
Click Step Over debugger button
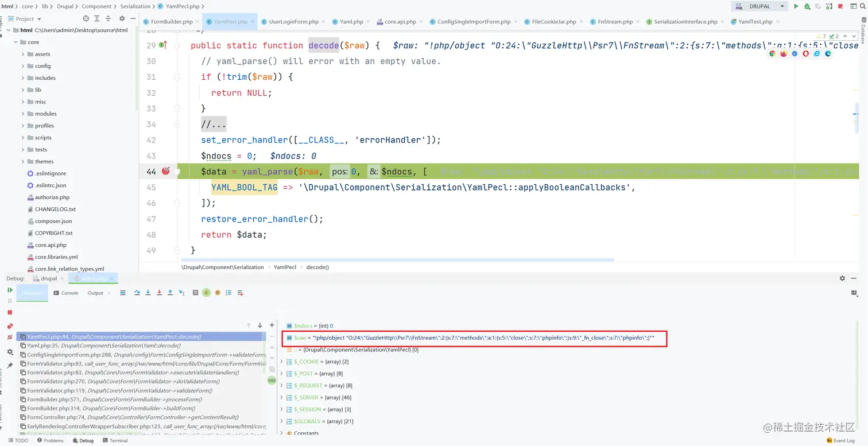137,293
